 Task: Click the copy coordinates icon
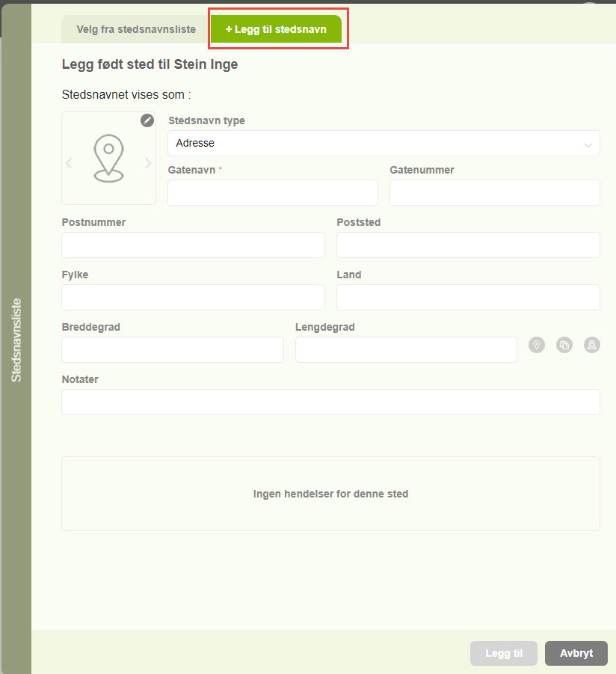[x=564, y=345]
